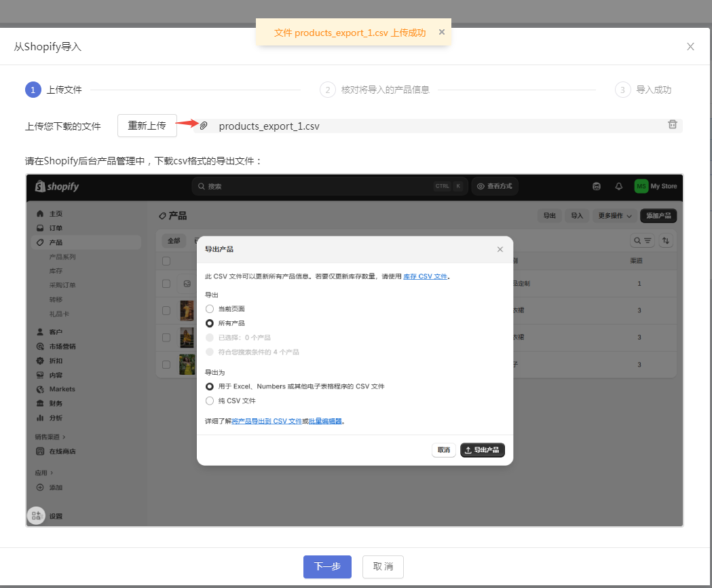Click the 导出 button on products page
The height and width of the screenshot is (588, 712).
pyautogui.click(x=549, y=215)
